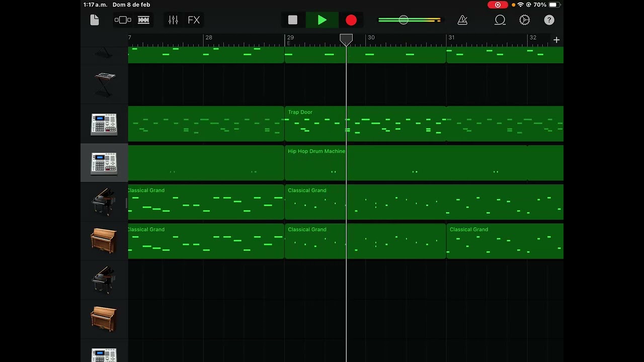
Task: Open track controls mixer sliders icon
Action: [x=173, y=20]
